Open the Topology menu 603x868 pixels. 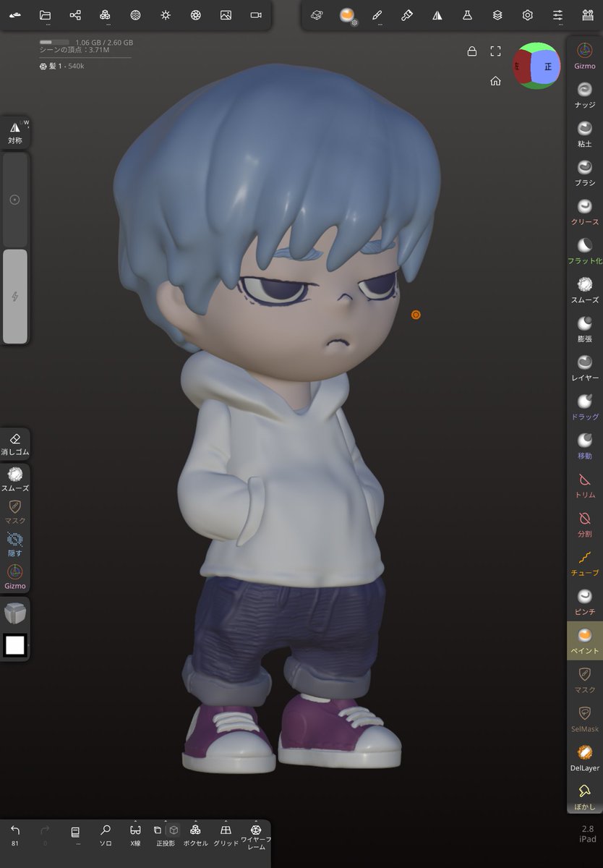[x=105, y=14]
